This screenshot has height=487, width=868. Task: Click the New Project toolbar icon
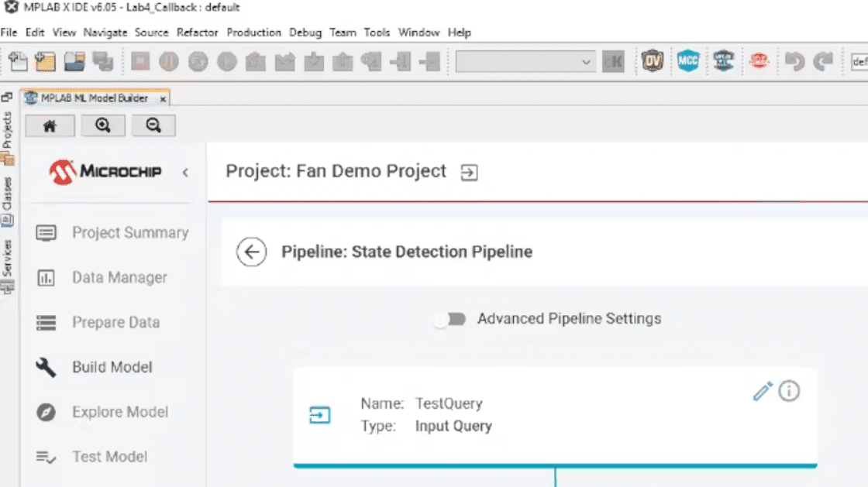46,61
